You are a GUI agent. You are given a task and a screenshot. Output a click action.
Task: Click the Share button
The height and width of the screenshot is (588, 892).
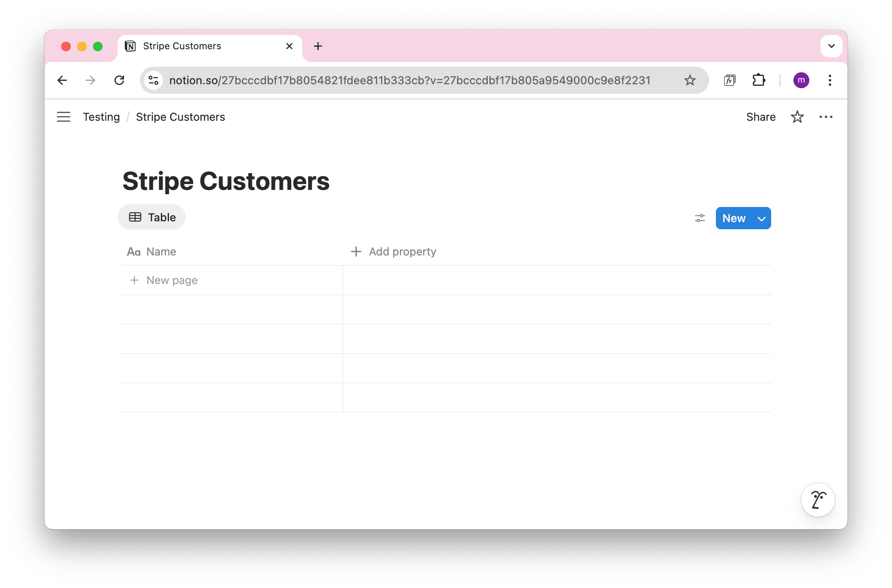pos(760,117)
